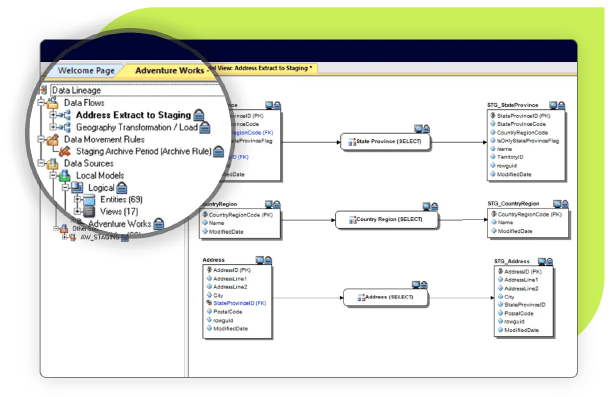Switch to the Welcome Page tab
Screen dimensions: 611x397
[x=86, y=71]
